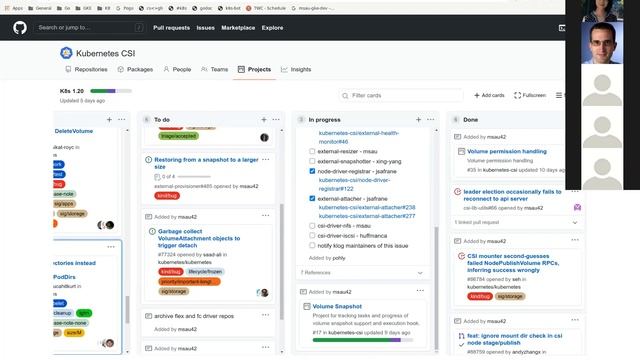Open kubernetes-csi/external-attacher#277 link
Viewport: 640px width, 360px height.
367,216
